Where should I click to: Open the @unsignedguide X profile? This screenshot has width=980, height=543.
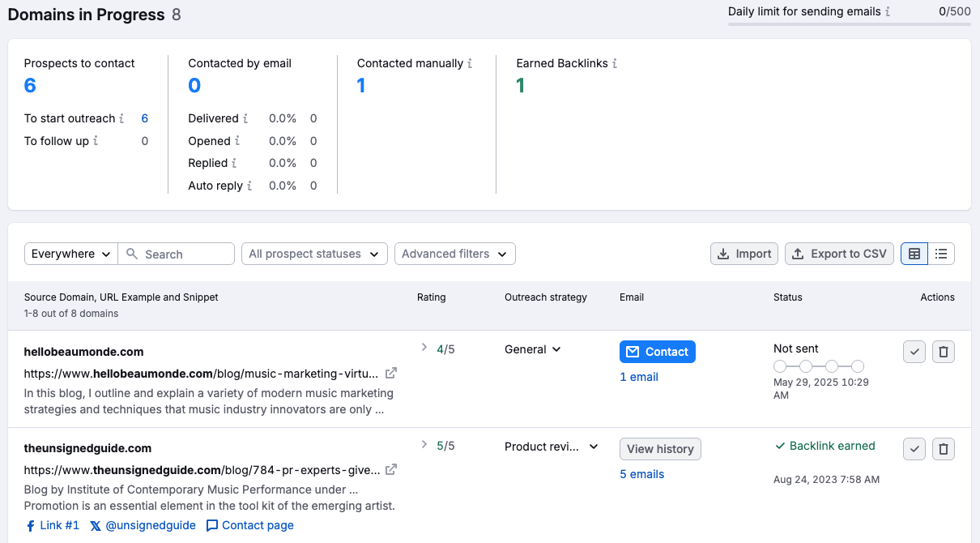143,524
